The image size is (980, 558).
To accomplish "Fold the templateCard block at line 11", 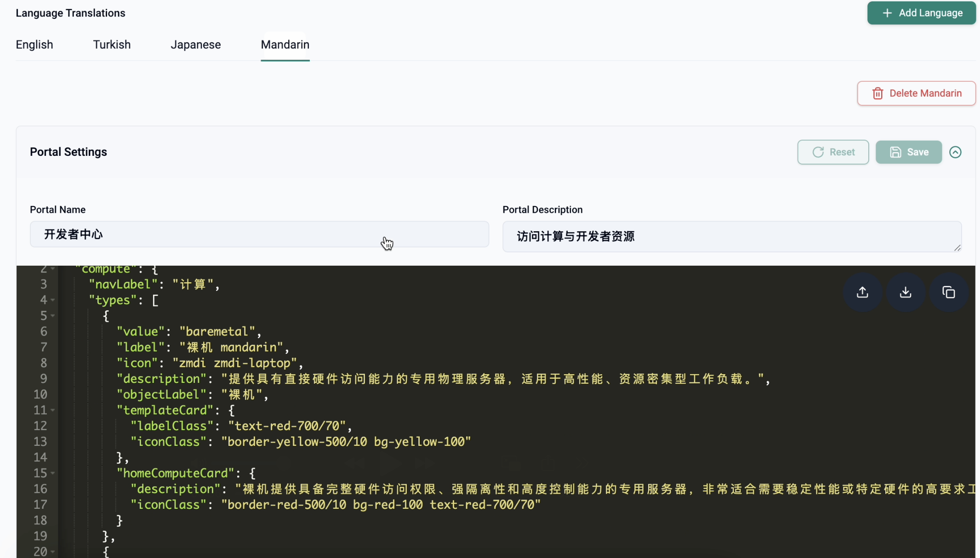I will click(x=53, y=410).
